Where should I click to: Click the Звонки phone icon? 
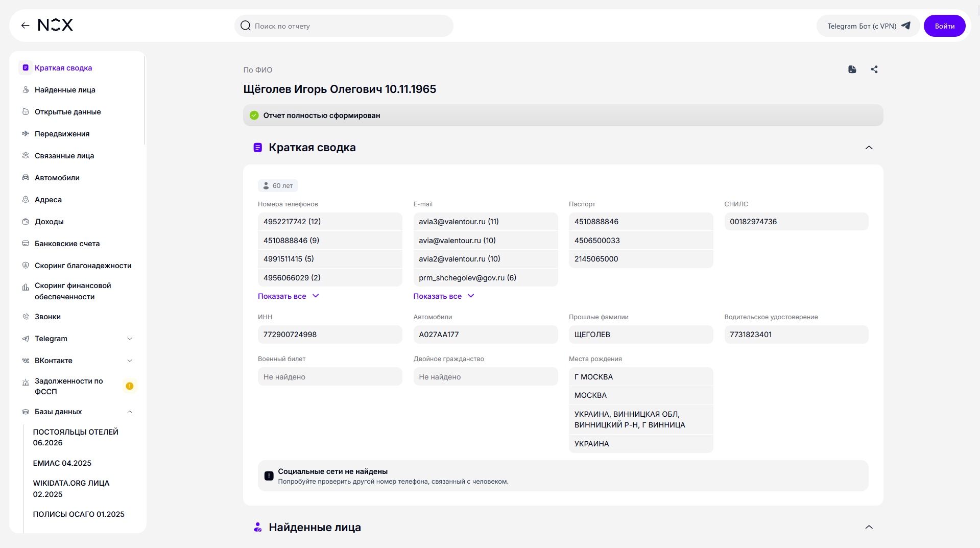click(x=26, y=317)
